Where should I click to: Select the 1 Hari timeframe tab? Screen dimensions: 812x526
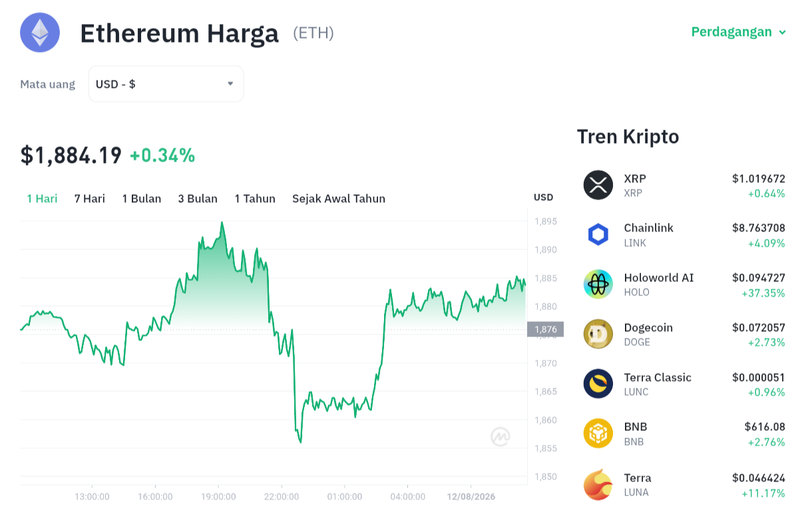click(x=42, y=198)
